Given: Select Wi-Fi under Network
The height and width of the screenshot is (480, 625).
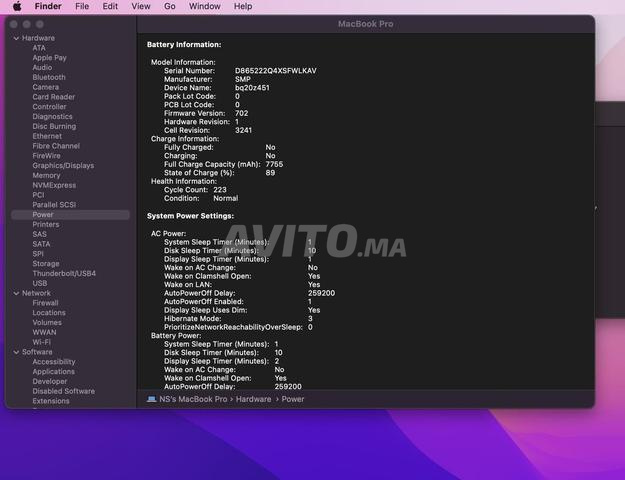Looking at the screenshot, I should tap(41, 342).
